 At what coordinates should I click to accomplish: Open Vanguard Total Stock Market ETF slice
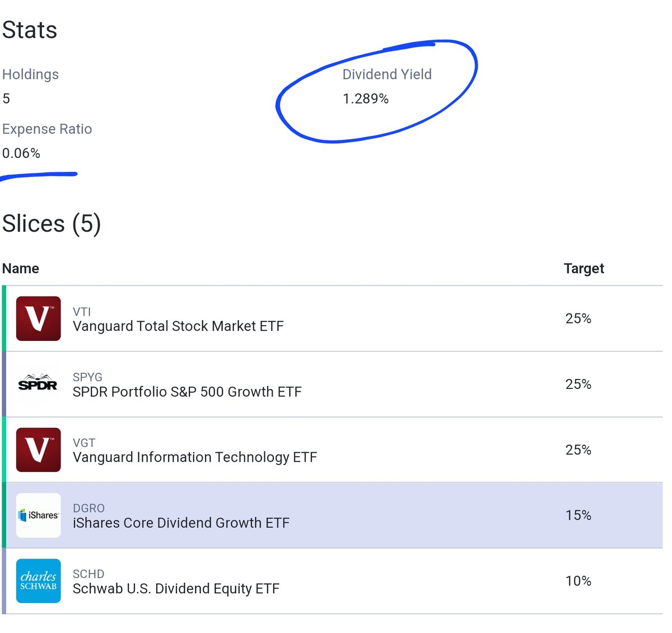178,326
